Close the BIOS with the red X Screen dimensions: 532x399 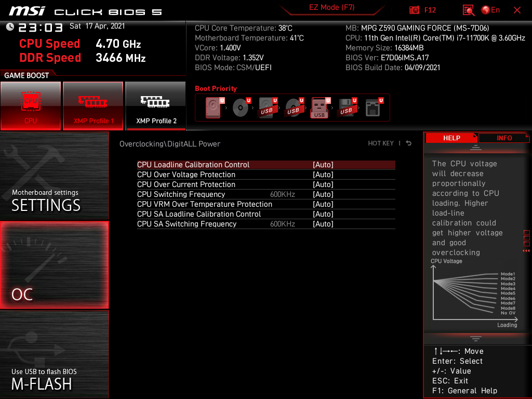517,10
